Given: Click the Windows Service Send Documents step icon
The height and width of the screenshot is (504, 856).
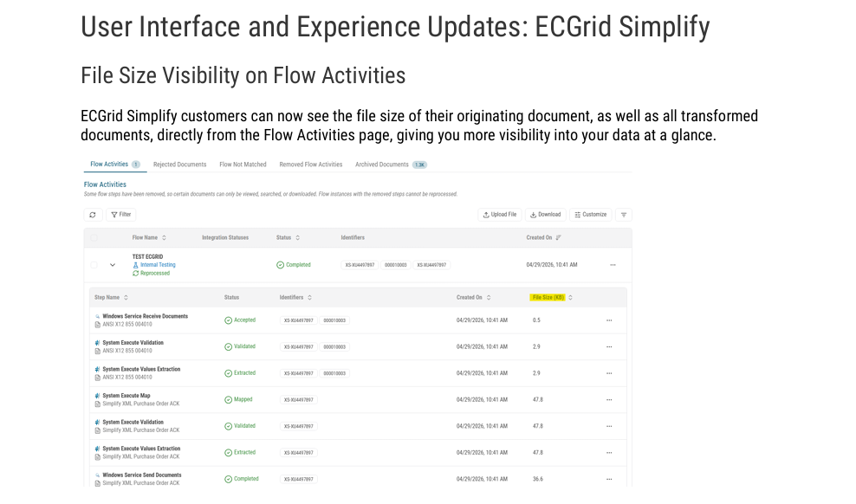Looking at the screenshot, I should pyautogui.click(x=97, y=475).
